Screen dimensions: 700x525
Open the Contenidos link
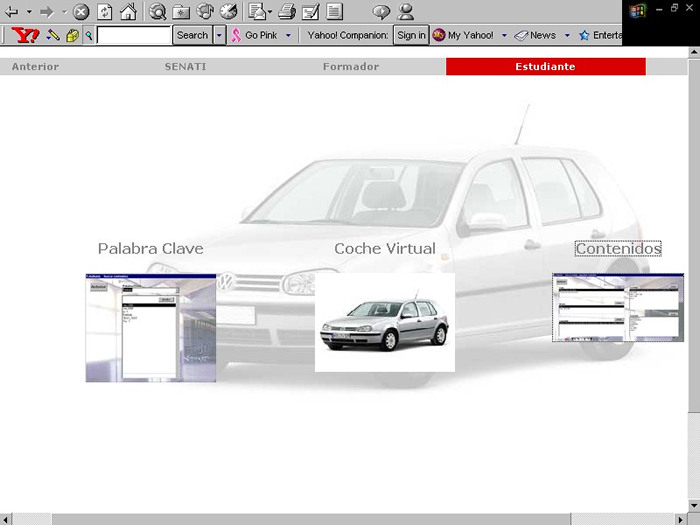tap(618, 249)
